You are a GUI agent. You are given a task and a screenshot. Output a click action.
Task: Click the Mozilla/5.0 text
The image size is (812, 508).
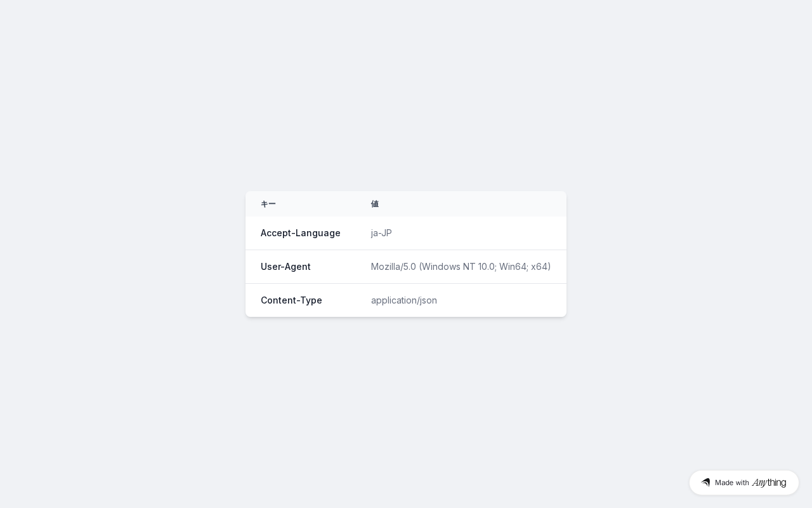(x=393, y=267)
